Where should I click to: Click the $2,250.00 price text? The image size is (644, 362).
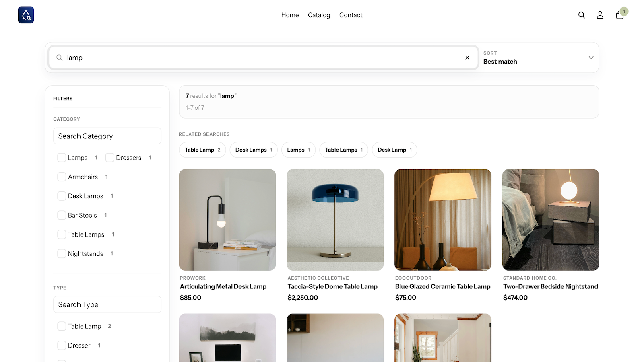[303, 298]
